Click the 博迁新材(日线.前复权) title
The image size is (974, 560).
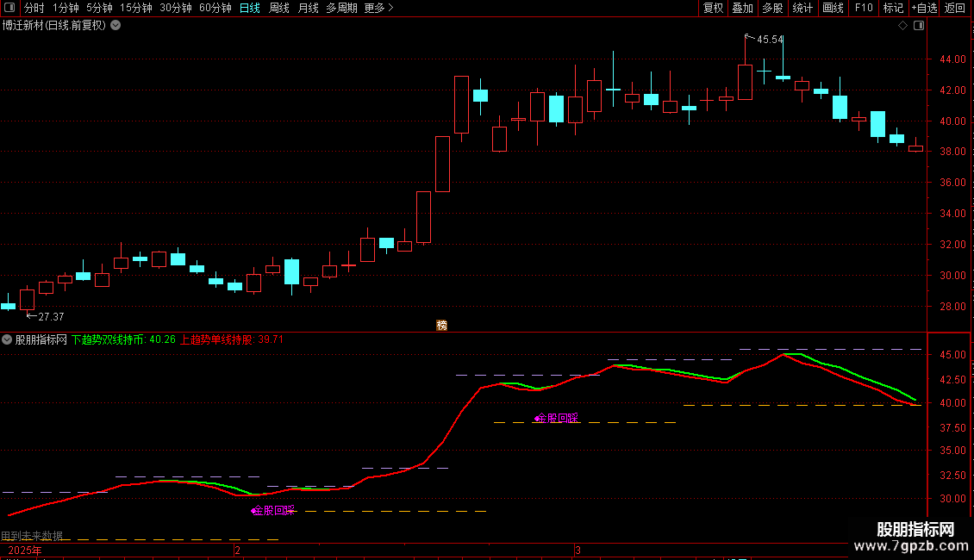click(54, 26)
